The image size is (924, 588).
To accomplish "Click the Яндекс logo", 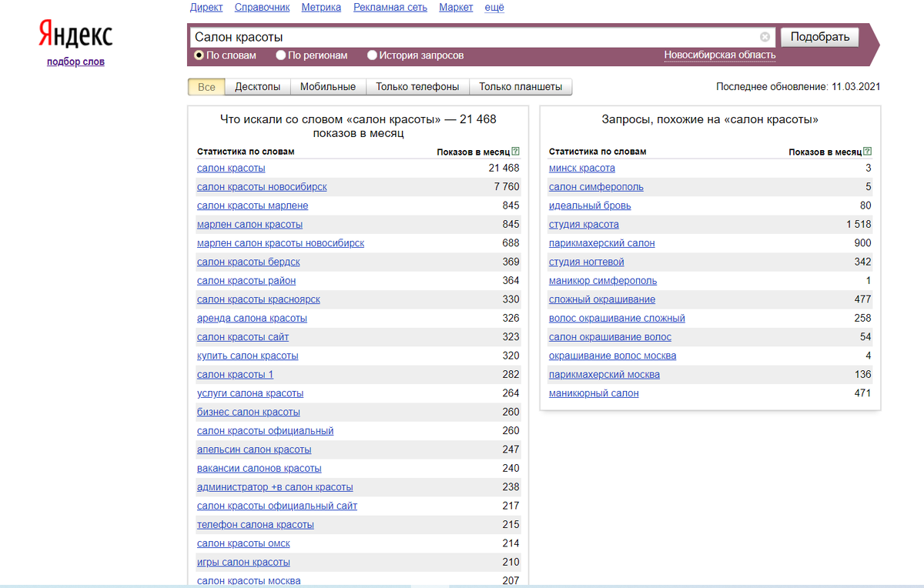I will coord(75,35).
